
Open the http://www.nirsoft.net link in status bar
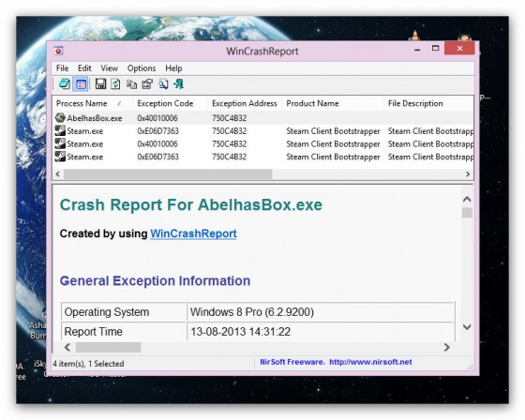coord(370,362)
